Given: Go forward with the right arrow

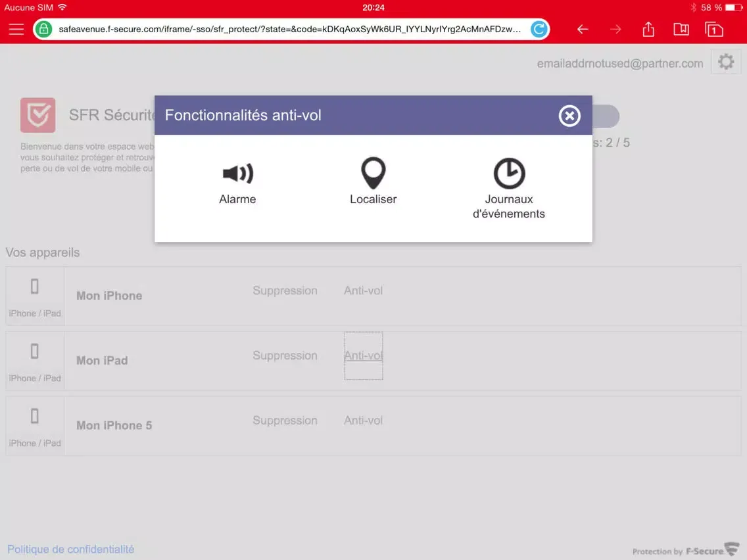Looking at the screenshot, I should [615, 30].
